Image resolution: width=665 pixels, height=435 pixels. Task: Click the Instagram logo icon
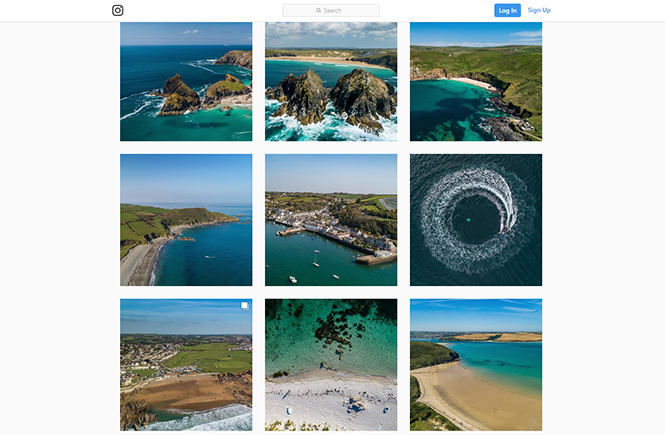117,10
